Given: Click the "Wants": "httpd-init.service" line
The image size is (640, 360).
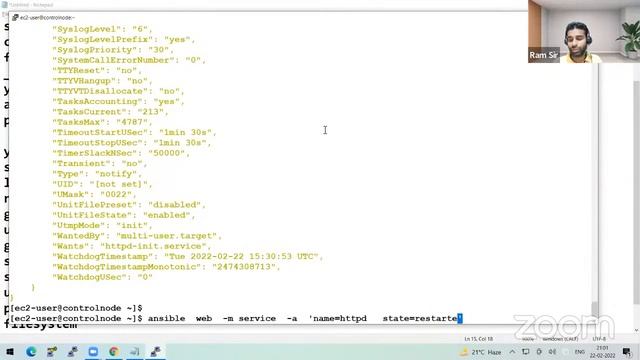Looking at the screenshot, I should click(x=131, y=246).
